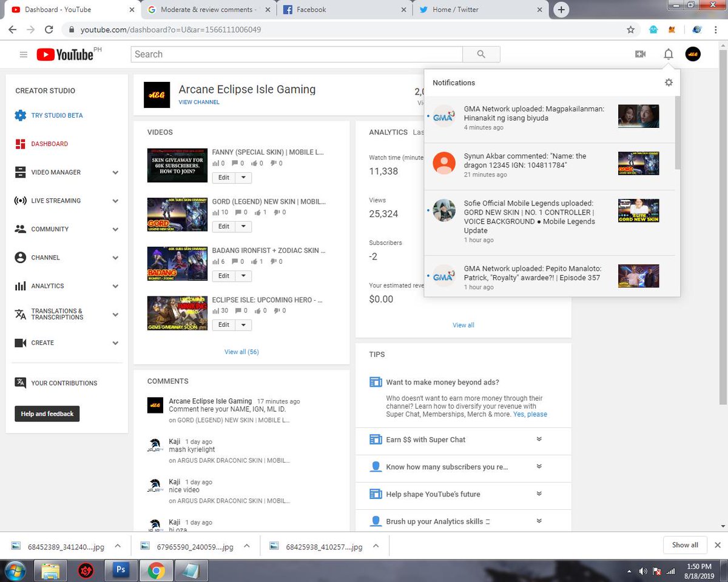
Task: Click the Arcane Eclipse Isle Gaming channel logo
Action: tap(157, 95)
